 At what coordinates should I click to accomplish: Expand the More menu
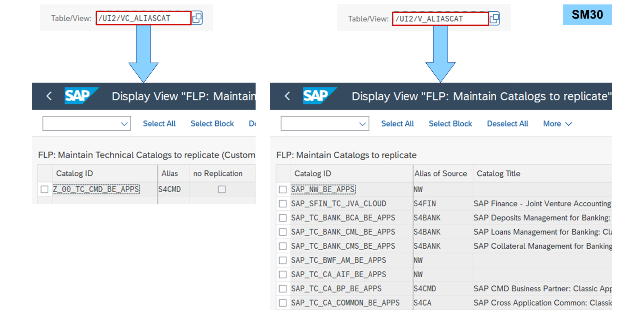click(x=557, y=124)
